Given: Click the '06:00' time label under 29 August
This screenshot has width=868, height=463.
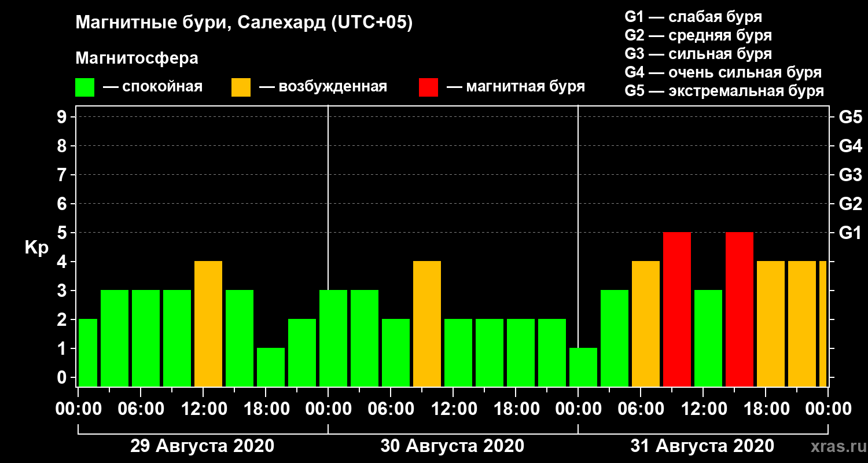Looking at the screenshot, I should click(x=141, y=409).
